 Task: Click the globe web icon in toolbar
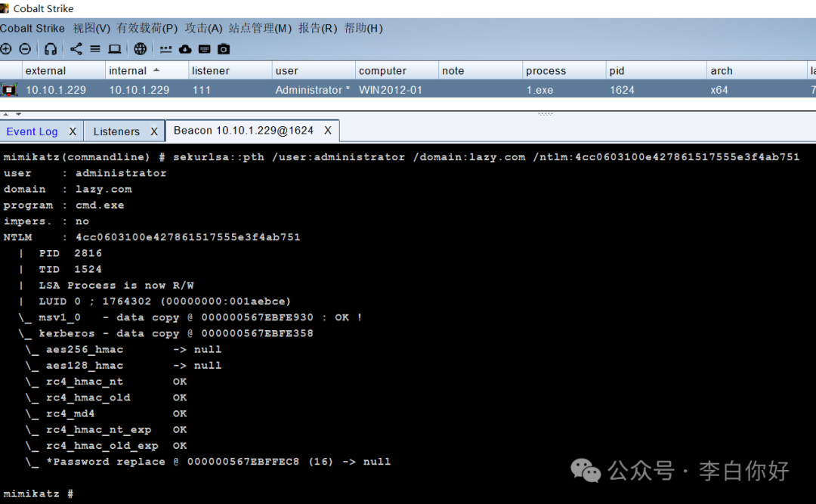click(140, 49)
